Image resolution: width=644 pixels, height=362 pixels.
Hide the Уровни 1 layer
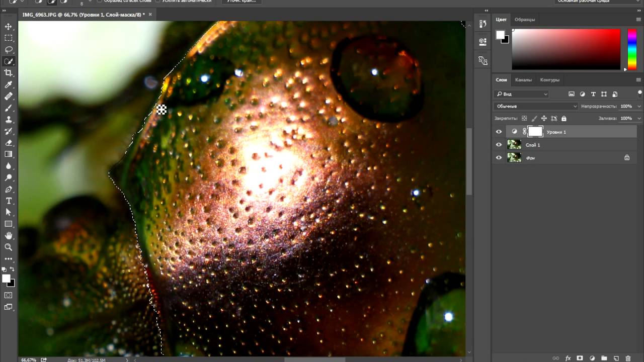coord(499,132)
